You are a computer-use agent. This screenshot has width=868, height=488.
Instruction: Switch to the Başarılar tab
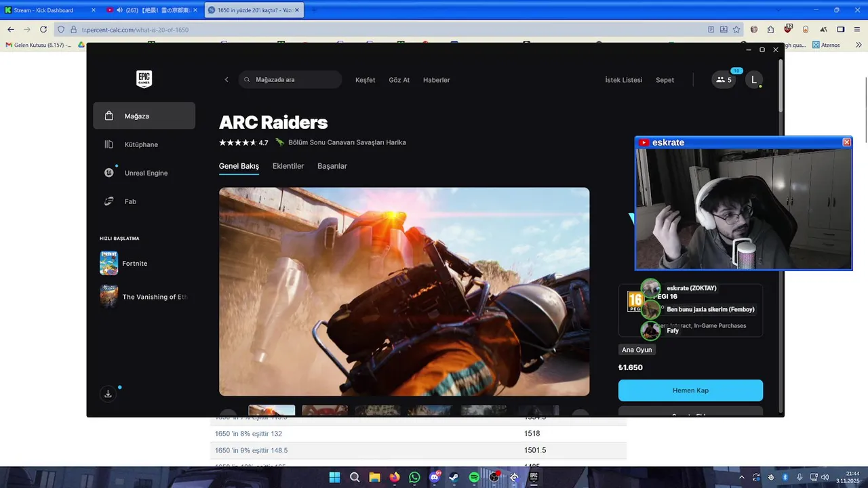[x=332, y=166]
